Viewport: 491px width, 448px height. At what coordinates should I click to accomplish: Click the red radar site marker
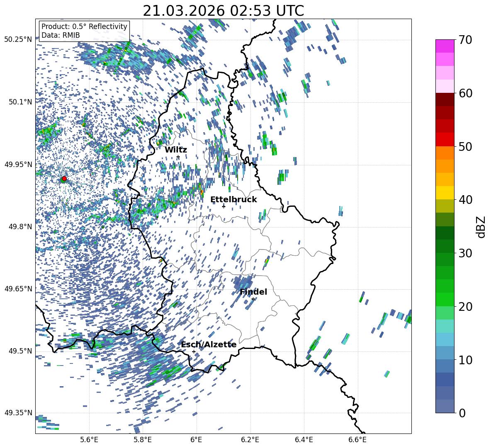tap(64, 178)
